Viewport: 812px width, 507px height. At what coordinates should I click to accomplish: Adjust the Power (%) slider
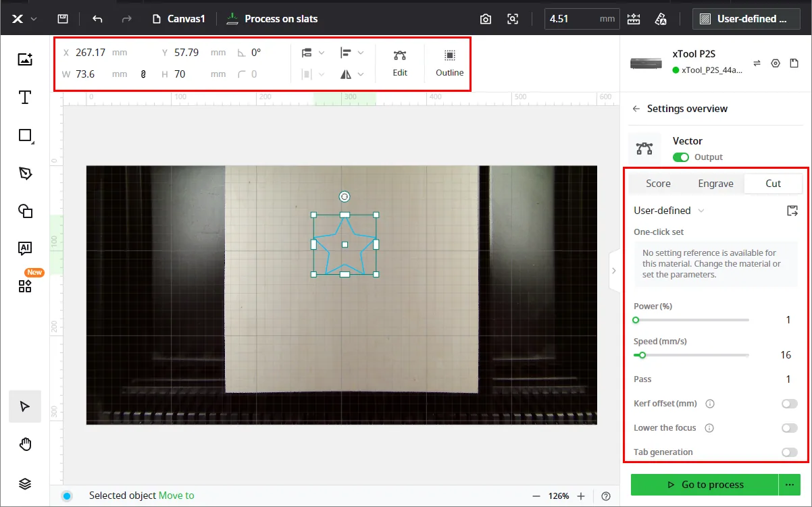click(x=691, y=320)
